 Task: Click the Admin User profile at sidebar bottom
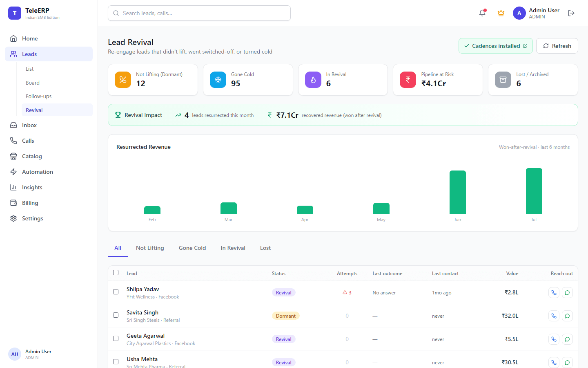click(49, 354)
